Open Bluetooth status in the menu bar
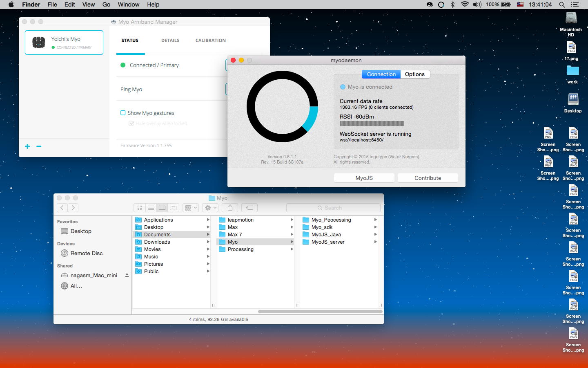 452,4
